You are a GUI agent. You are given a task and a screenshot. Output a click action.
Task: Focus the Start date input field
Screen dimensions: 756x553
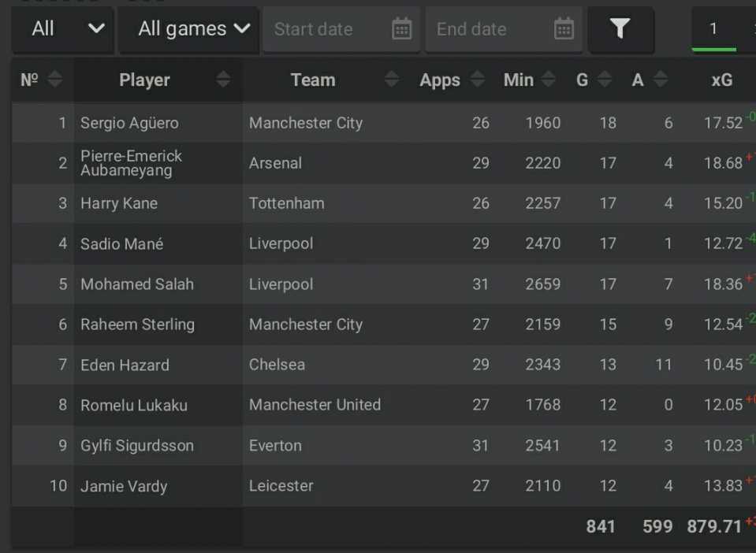341,29
